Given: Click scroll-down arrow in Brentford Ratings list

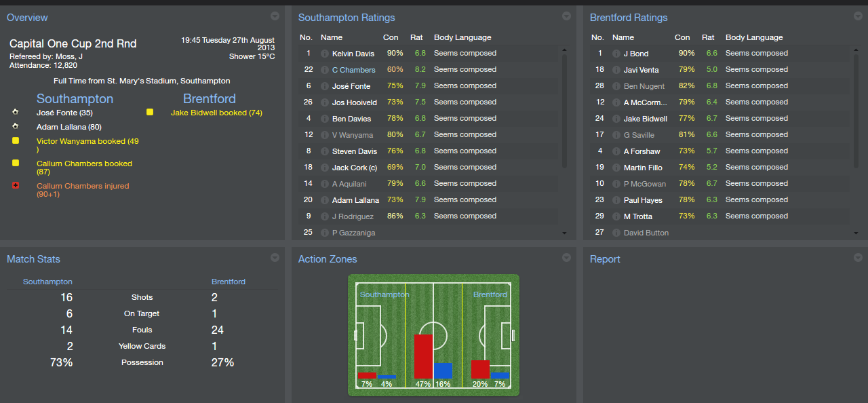Looking at the screenshot, I should coord(856,233).
